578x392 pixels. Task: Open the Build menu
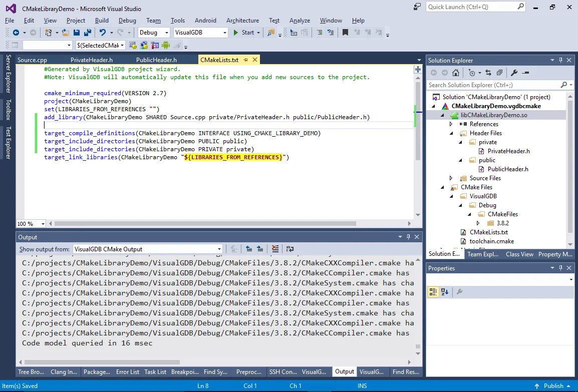[102, 21]
